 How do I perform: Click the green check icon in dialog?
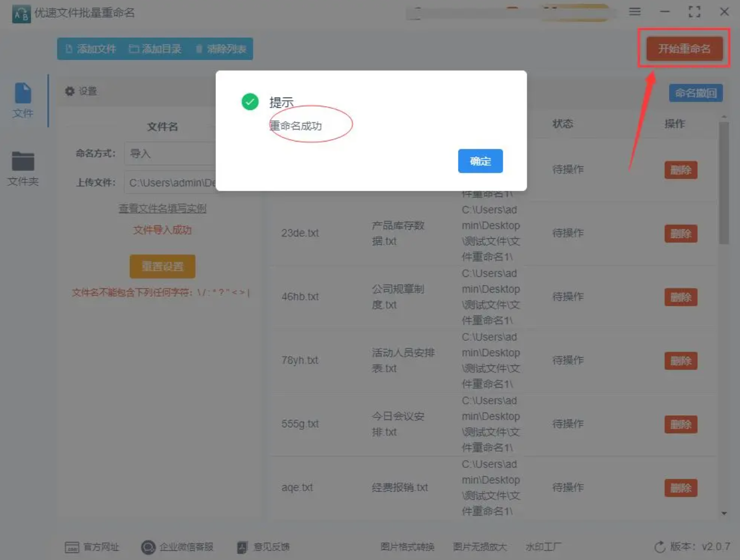(250, 101)
